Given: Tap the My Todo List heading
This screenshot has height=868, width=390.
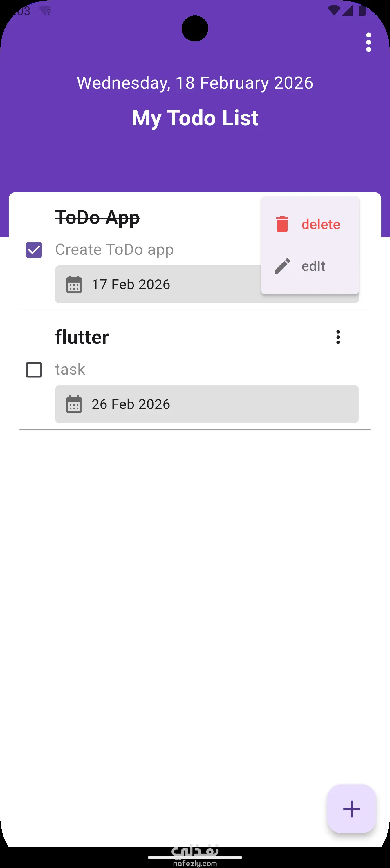Looking at the screenshot, I should click(195, 118).
